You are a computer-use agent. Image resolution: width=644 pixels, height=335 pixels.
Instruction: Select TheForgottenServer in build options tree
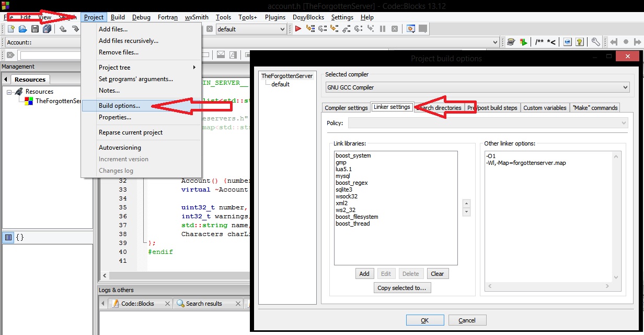coord(287,76)
